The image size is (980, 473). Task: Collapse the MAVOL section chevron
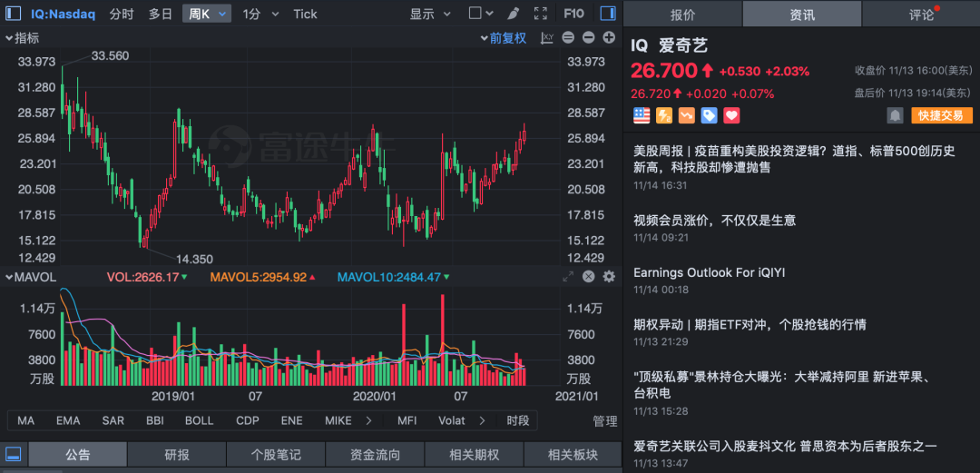click(9, 277)
